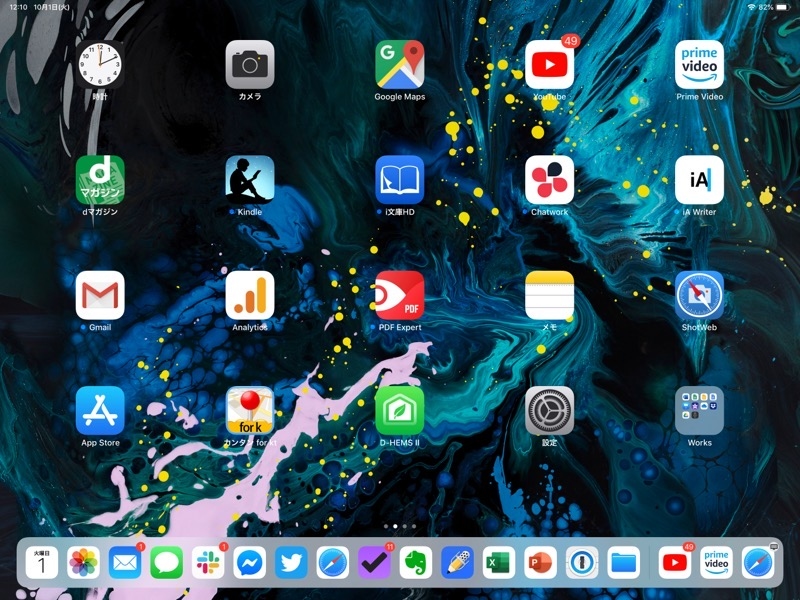The image size is (800, 600).
Task: Open the D-HEMS II app
Action: click(399, 411)
